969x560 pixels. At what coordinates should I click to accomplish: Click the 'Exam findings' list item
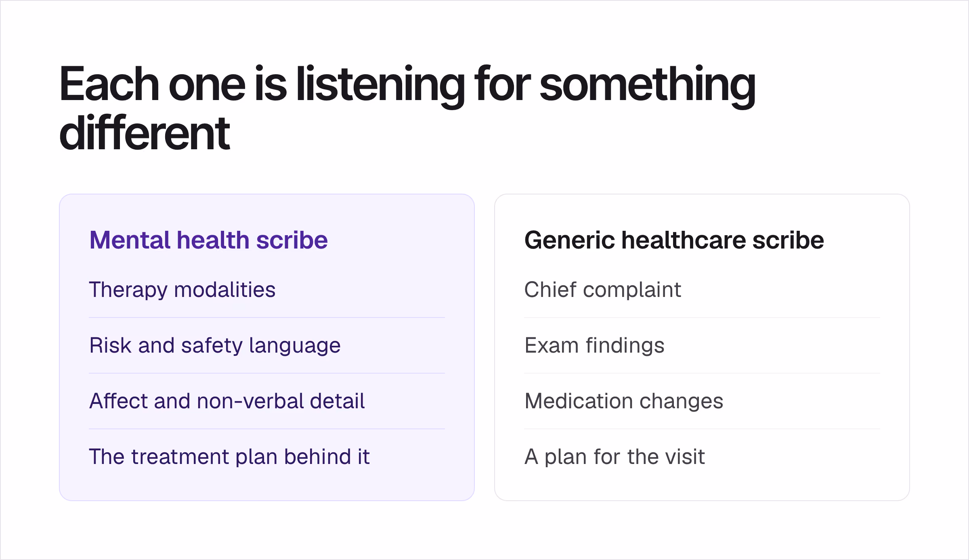pos(594,346)
